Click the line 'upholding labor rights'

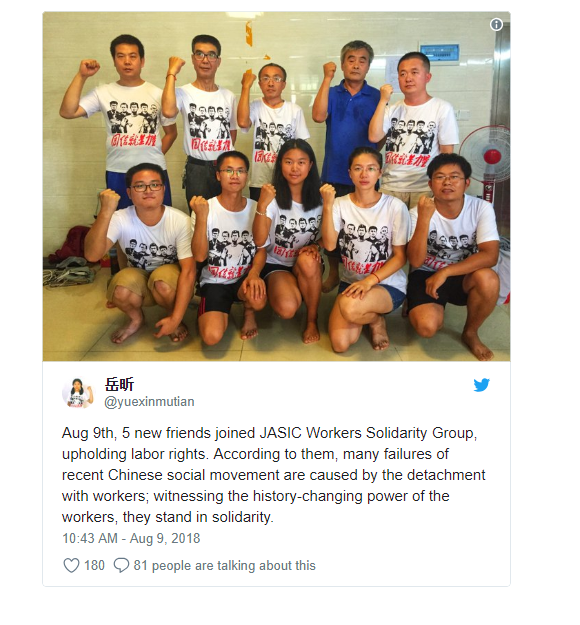tap(136, 454)
